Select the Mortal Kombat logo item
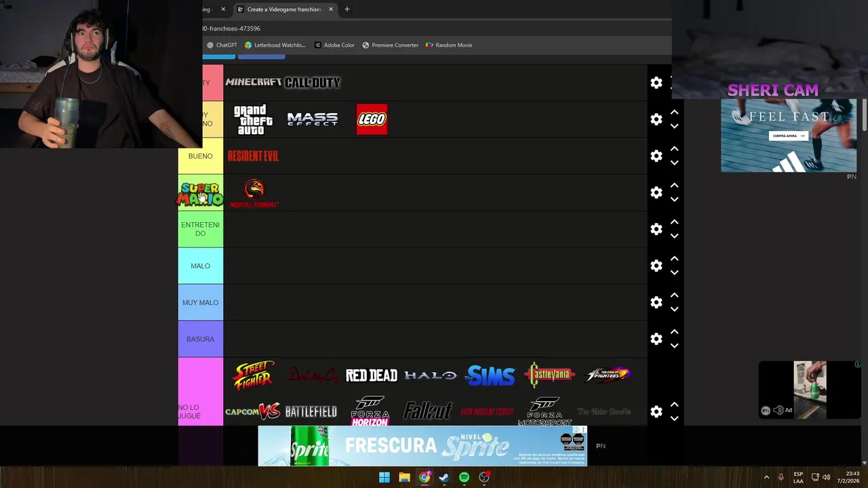The height and width of the screenshot is (488, 868). [x=254, y=192]
